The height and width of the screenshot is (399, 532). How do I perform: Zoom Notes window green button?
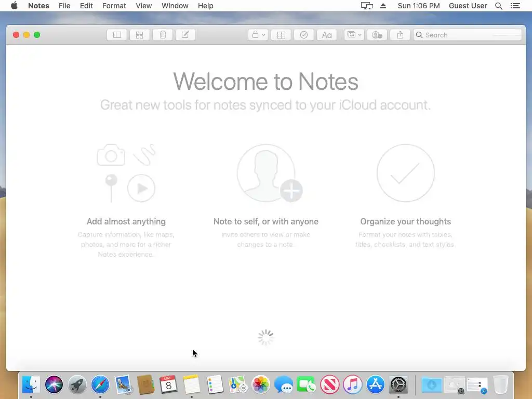37,35
